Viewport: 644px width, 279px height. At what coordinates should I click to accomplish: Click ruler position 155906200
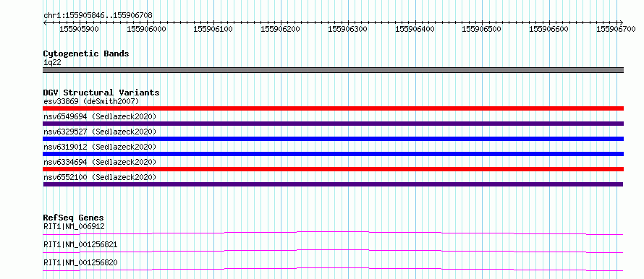pyautogui.click(x=281, y=29)
